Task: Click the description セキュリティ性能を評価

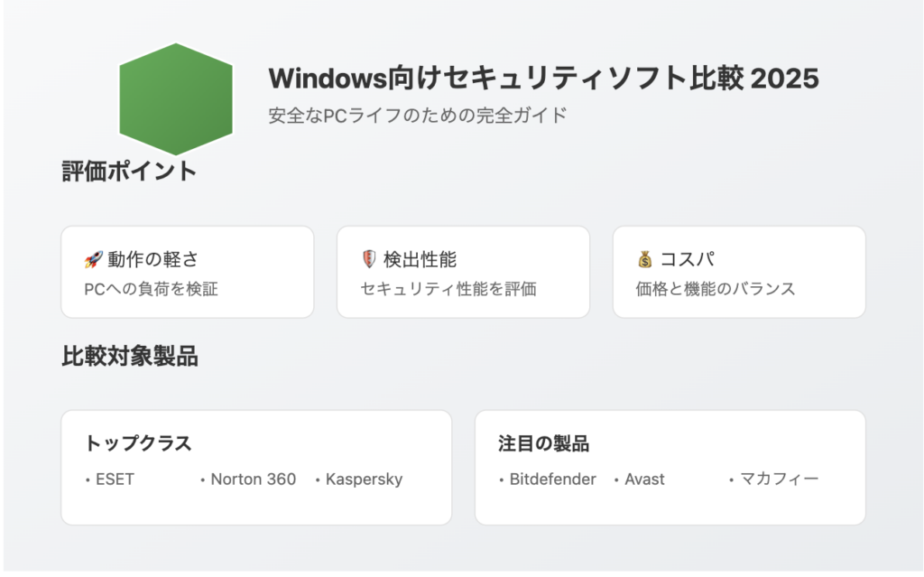Action: click(x=448, y=289)
